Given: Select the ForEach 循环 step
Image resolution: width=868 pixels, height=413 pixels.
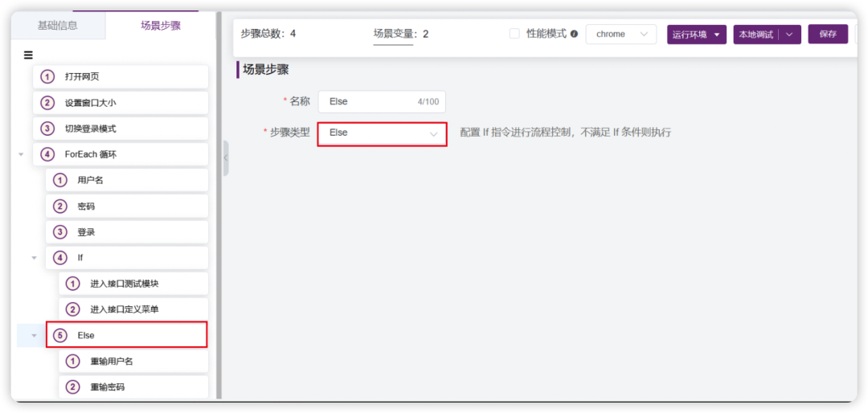Looking at the screenshot, I should click(120, 154).
